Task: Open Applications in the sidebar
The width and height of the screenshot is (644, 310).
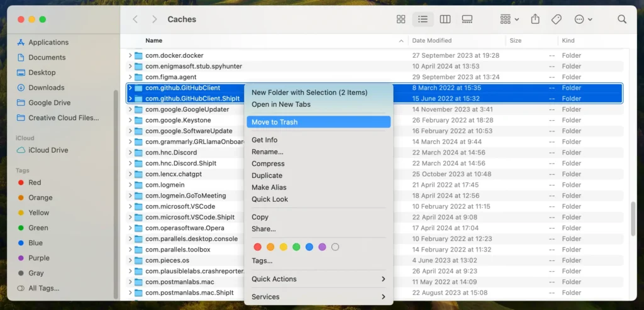Action: 48,42
